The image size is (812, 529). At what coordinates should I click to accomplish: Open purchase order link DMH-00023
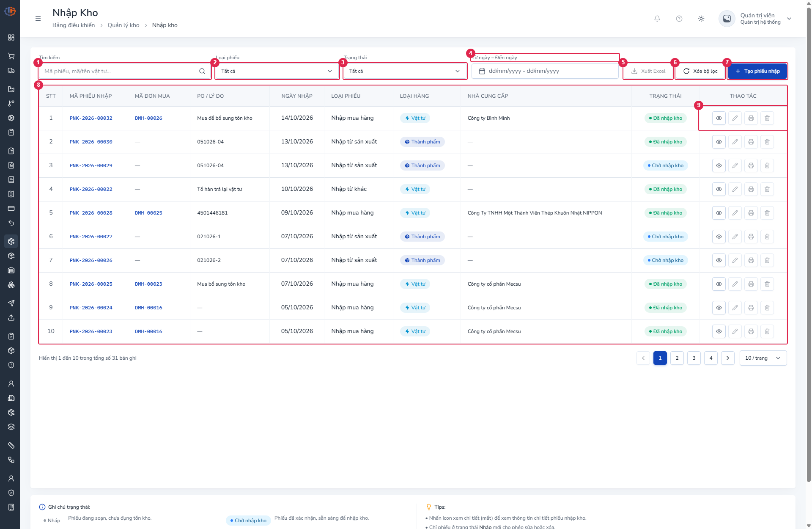click(x=148, y=284)
